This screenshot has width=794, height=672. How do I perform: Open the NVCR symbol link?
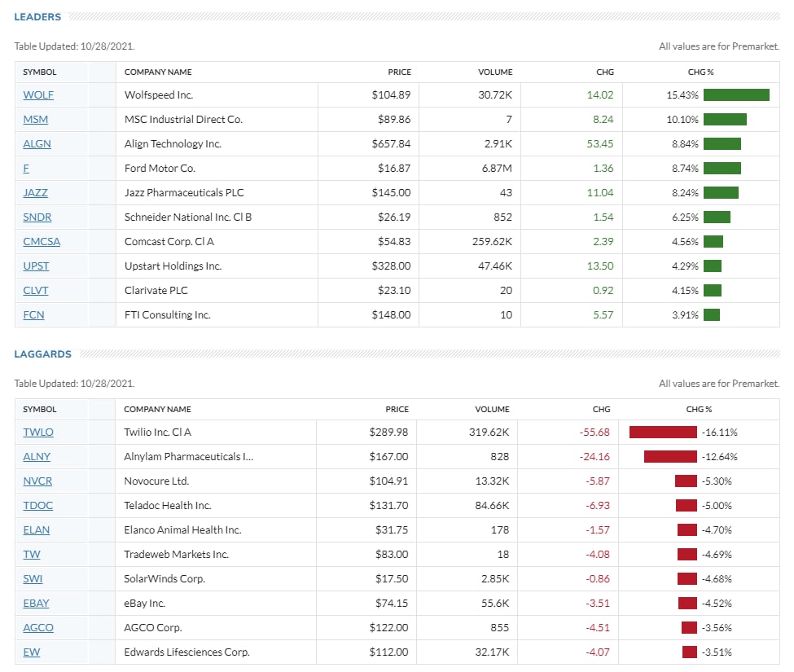(x=37, y=481)
